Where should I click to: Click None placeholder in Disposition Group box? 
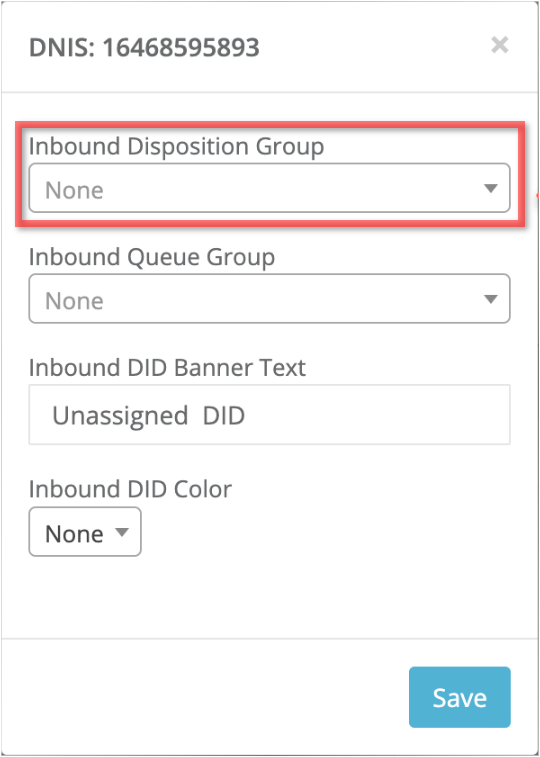pyautogui.click(x=74, y=190)
